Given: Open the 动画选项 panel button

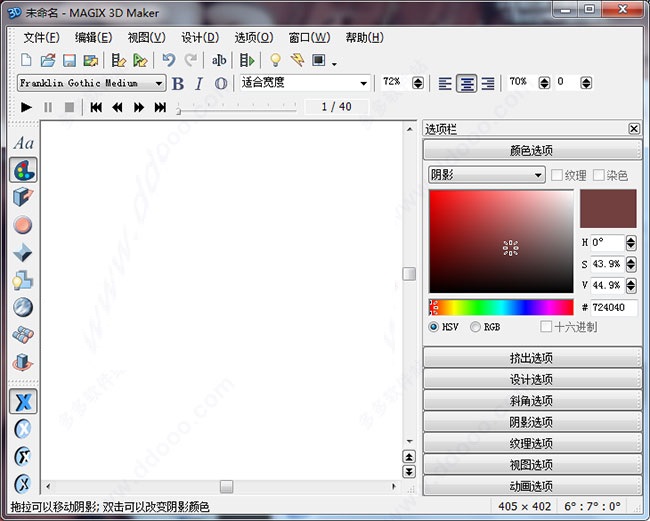Looking at the screenshot, I should click(x=531, y=486).
